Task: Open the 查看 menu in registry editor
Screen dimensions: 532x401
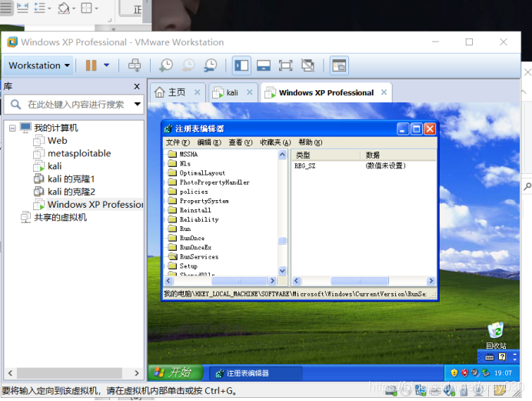Action: pyautogui.click(x=240, y=142)
